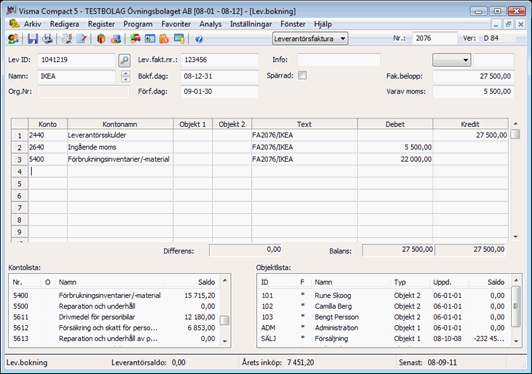
Task: Click the magnifier lookup next to Lev ID
Action: (x=125, y=60)
